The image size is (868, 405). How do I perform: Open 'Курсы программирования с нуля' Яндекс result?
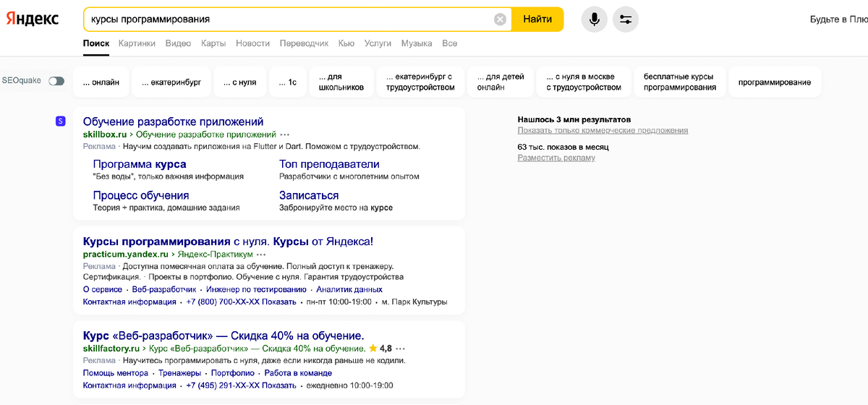click(228, 242)
